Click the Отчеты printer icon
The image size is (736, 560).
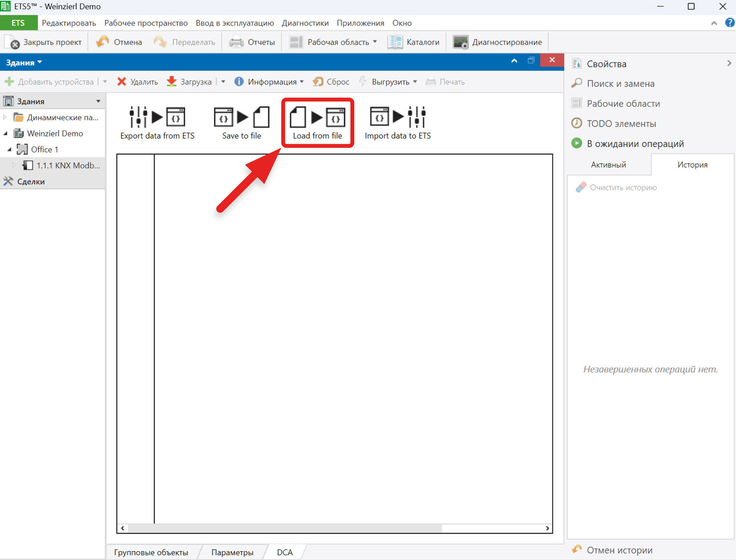pyautogui.click(x=237, y=42)
